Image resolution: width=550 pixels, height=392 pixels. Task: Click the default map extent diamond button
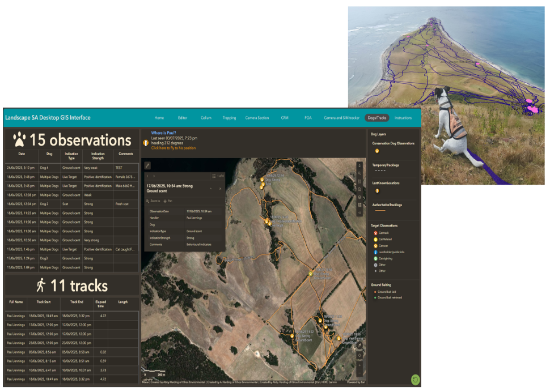tap(359, 355)
